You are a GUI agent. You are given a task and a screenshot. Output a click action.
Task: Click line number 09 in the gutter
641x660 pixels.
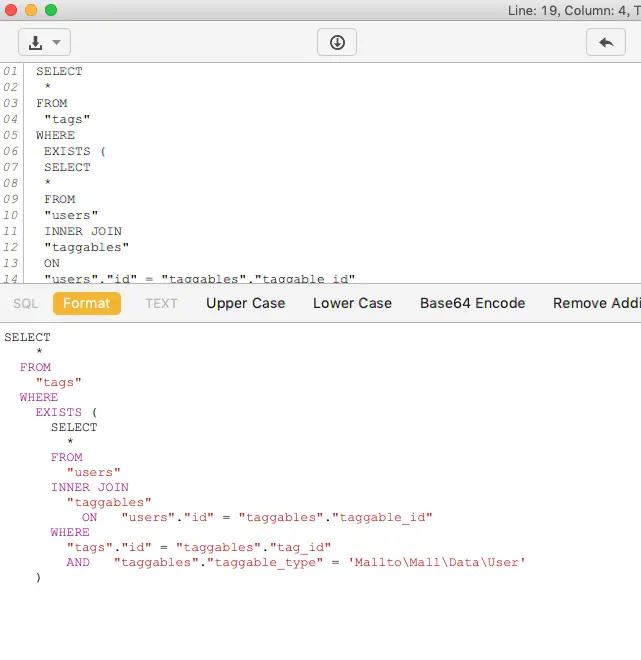point(11,199)
